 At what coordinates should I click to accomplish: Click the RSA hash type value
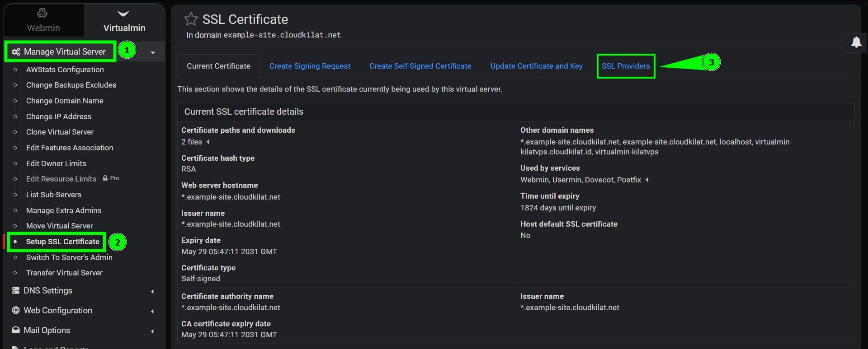(189, 169)
